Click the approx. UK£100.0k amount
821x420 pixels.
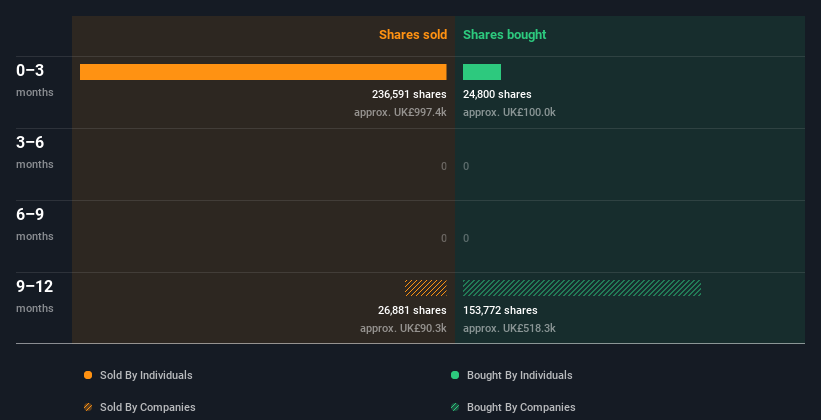[x=509, y=112]
